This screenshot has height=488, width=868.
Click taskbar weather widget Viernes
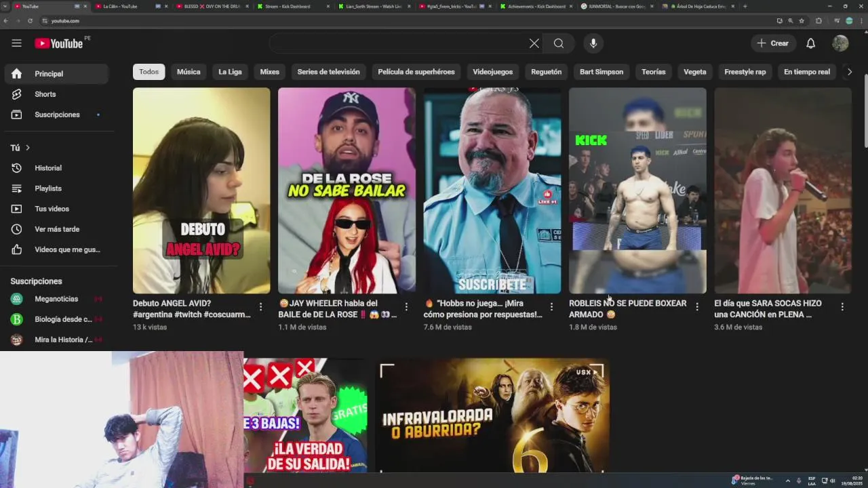pyautogui.click(x=752, y=481)
